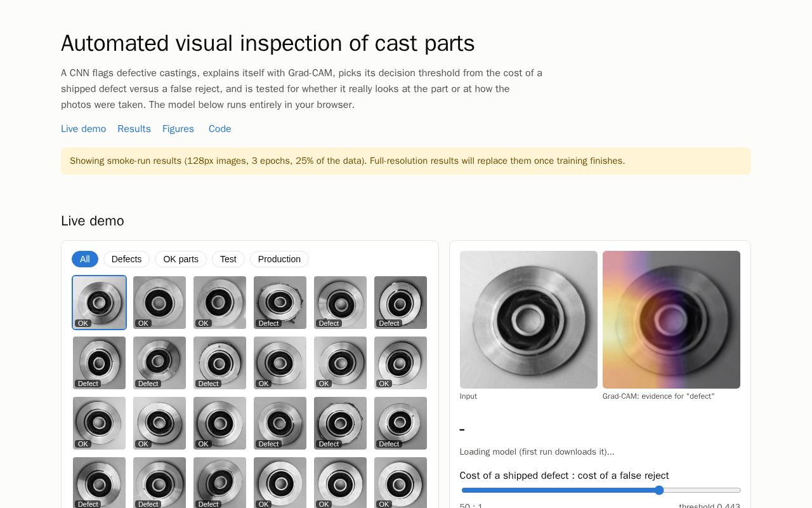Click the "Loading model" status text
The image size is (812, 508).
coord(537,452)
